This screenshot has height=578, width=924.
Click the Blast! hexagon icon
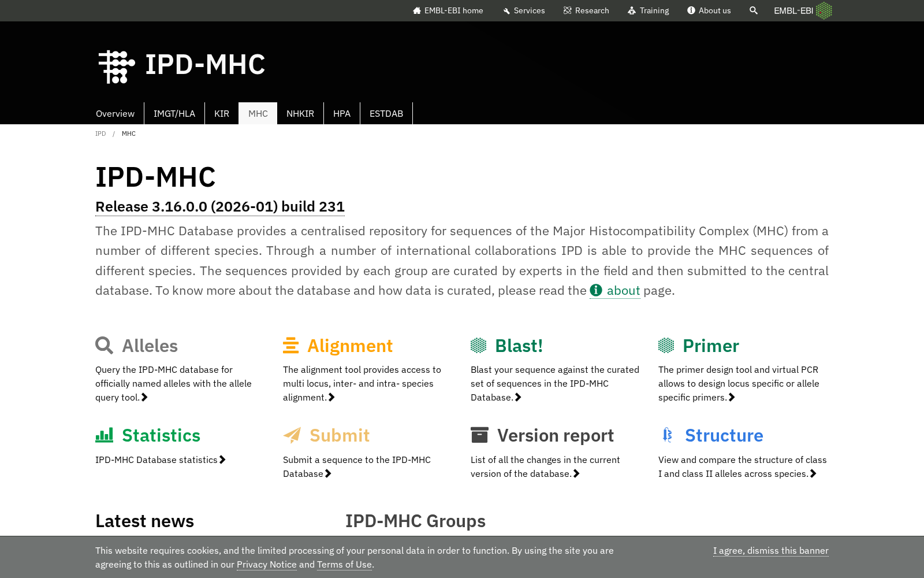point(478,345)
